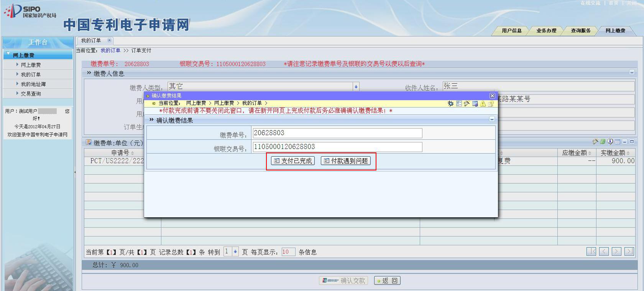The height and width of the screenshot is (291, 644).
Task: Open the page number jump dropdown
Action: tap(235, 252)
